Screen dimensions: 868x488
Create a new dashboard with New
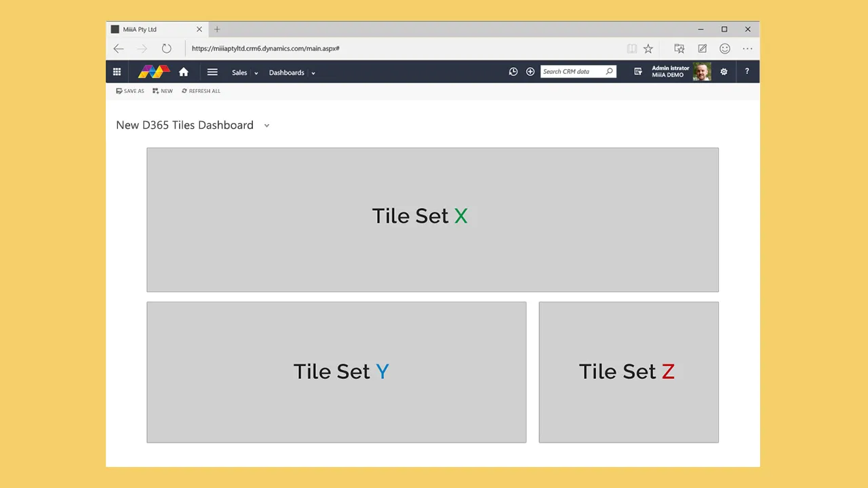pyautogui.click(x=163, y=91)
